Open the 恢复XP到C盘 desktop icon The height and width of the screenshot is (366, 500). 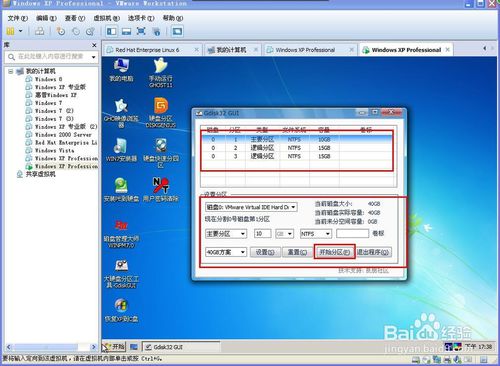click(x=121, y=311)
